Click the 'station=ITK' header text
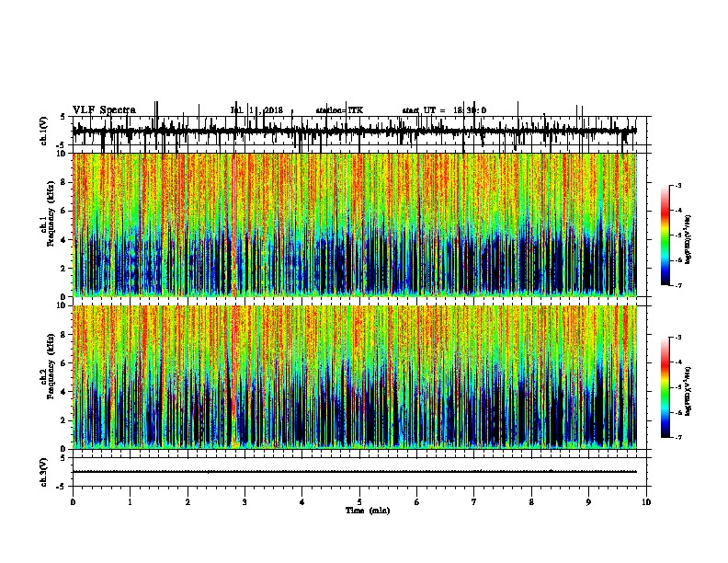Screen dimensions: 728x563 coord(339,110)
